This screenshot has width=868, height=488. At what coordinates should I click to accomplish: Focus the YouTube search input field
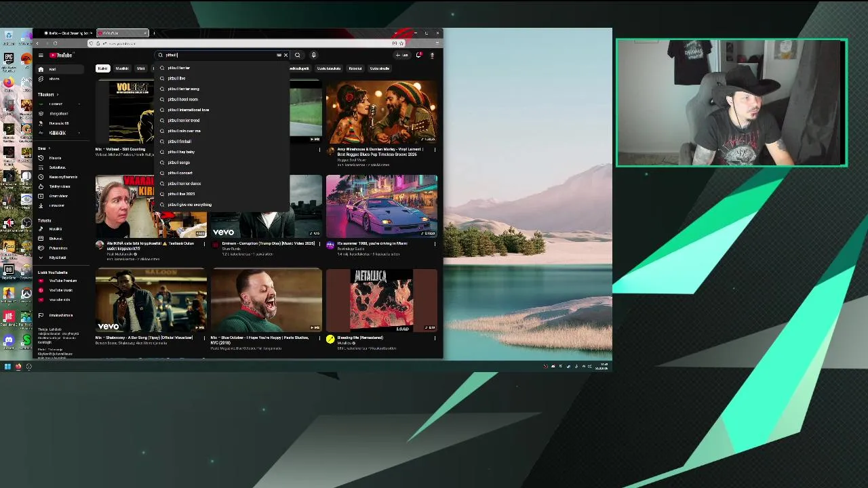coord(220,55)
